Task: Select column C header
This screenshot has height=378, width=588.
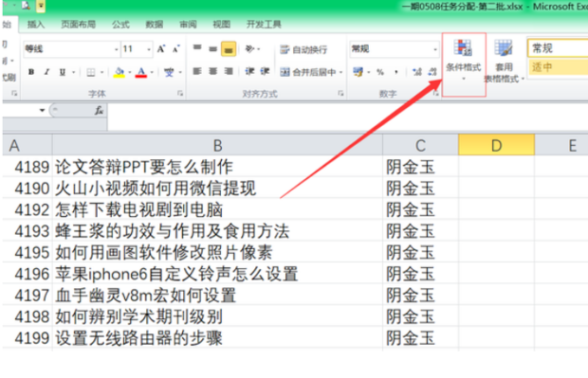Action: point(420,145)
